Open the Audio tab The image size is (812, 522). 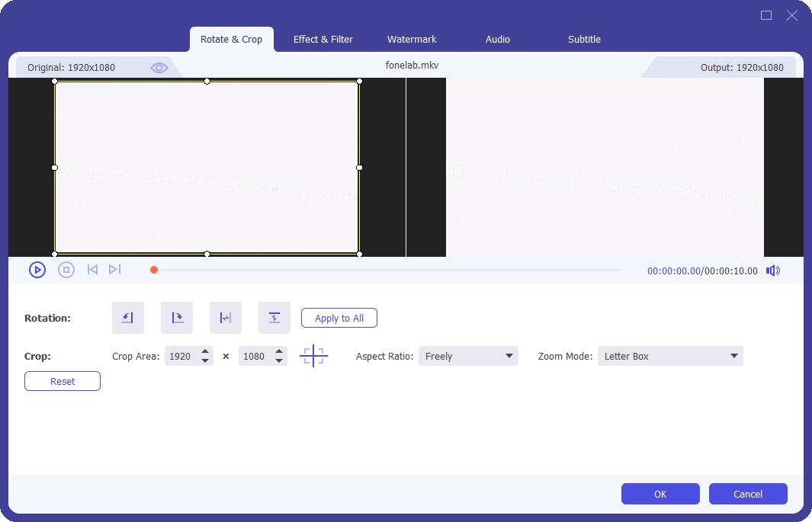[498, 40]
